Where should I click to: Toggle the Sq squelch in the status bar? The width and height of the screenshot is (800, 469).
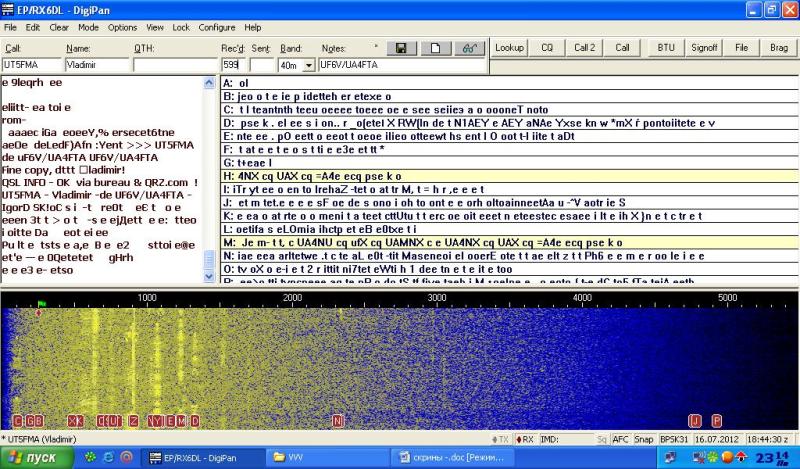click(x=602, y=439)
